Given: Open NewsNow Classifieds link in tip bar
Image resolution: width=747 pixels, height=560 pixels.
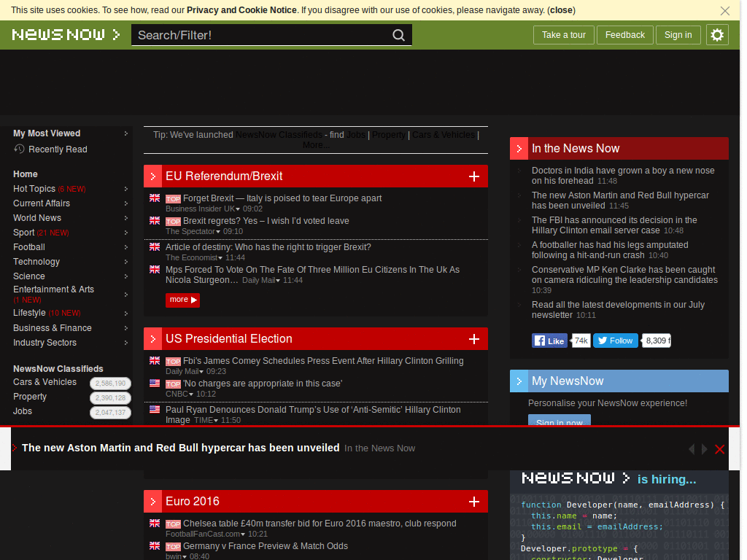Looking at the screenshot, I should 279,135.
